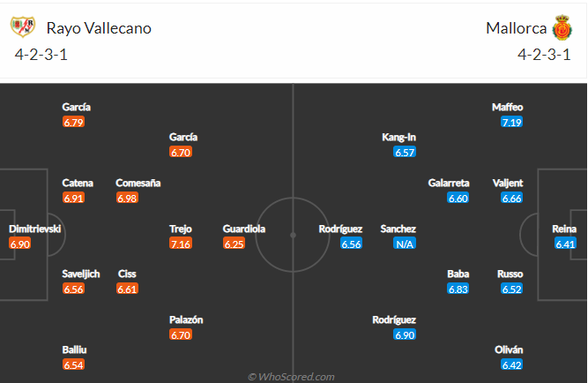Viewport: 588px width, 383px height.
Task: Select Oliván's 6.42 rating badge
Action: coord(511,364)
